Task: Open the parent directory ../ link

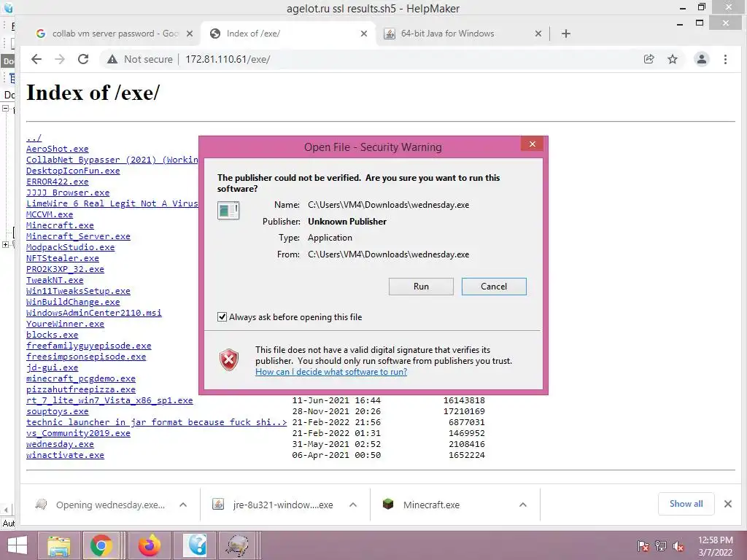Action: tap(34, 138)
